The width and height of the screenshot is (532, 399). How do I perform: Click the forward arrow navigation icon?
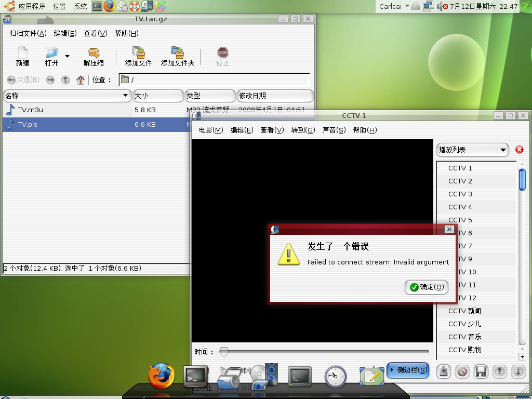[50, 79]
